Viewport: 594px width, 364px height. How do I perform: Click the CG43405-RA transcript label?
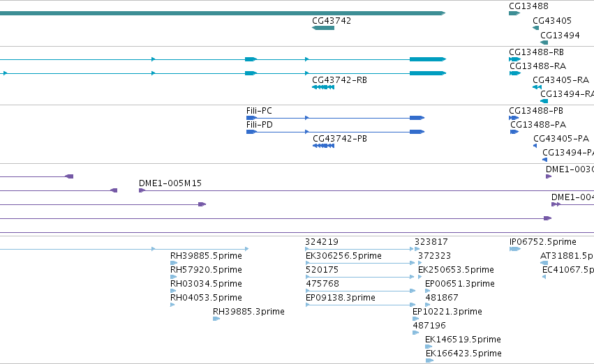pos(561,80)
